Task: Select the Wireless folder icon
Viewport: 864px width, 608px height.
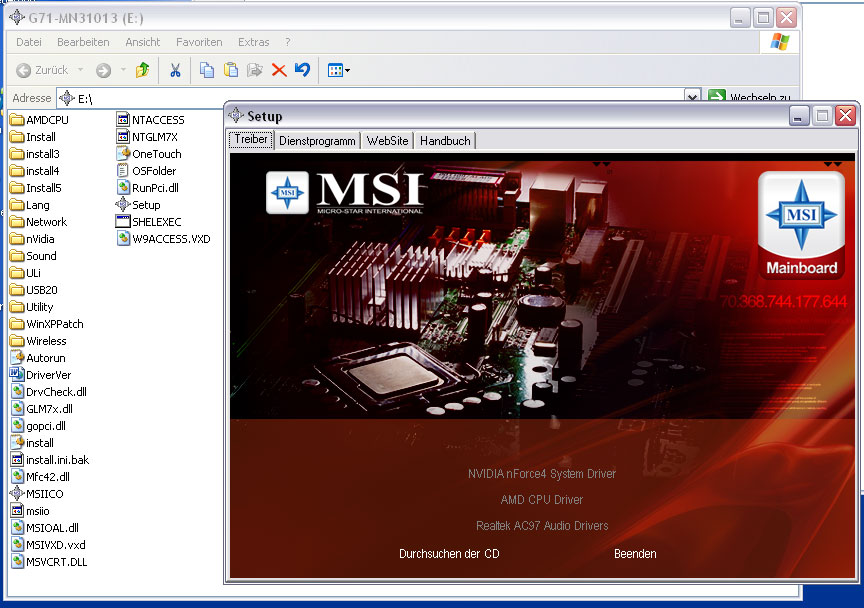Action: (17, 341)
